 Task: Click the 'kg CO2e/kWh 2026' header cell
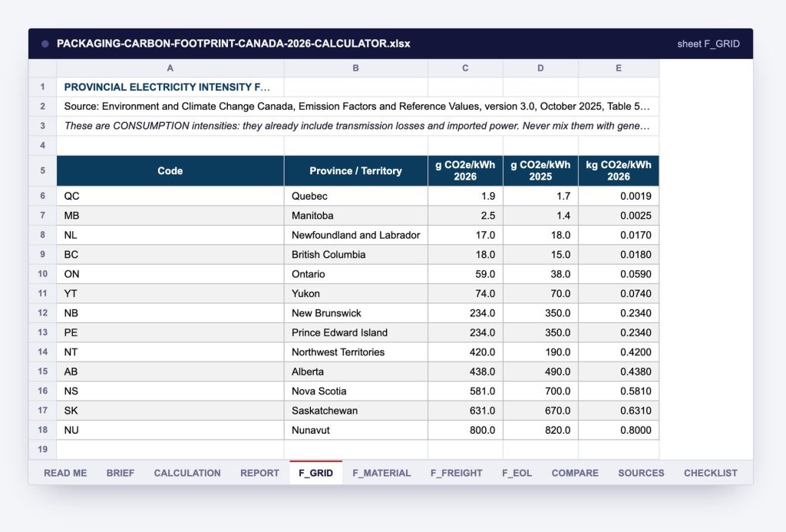(619, 170)
